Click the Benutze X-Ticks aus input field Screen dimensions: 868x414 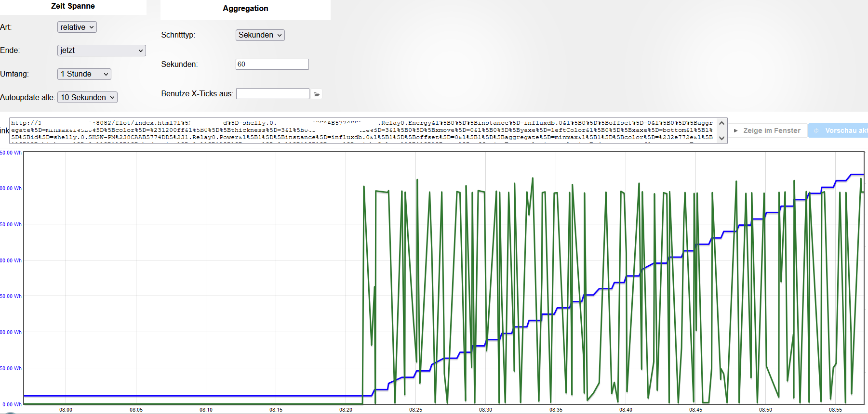coord(273,93)
